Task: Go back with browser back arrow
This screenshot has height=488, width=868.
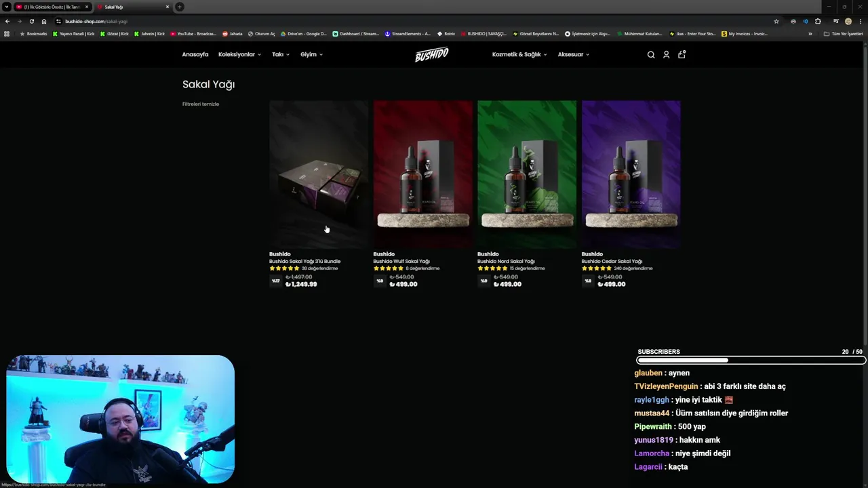Action: pyautogui.click(x=7, y=21)
